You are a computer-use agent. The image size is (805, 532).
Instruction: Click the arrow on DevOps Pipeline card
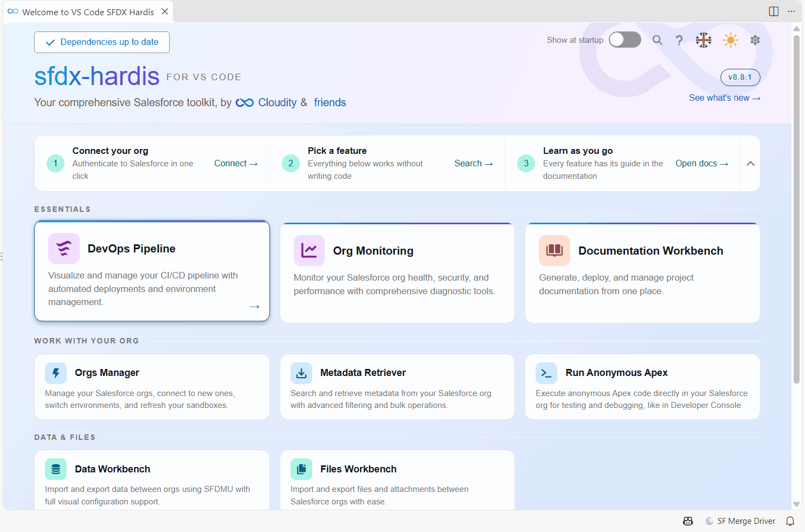click(x=254, y=307)
